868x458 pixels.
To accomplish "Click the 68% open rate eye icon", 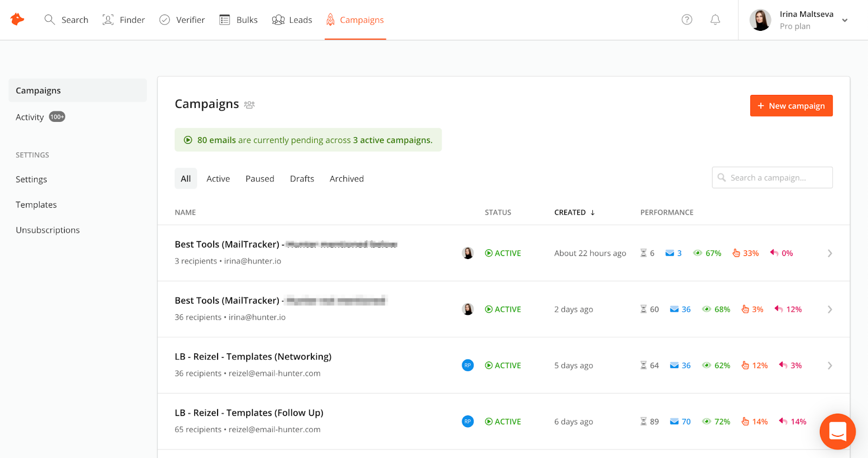I will pos(706,309).
